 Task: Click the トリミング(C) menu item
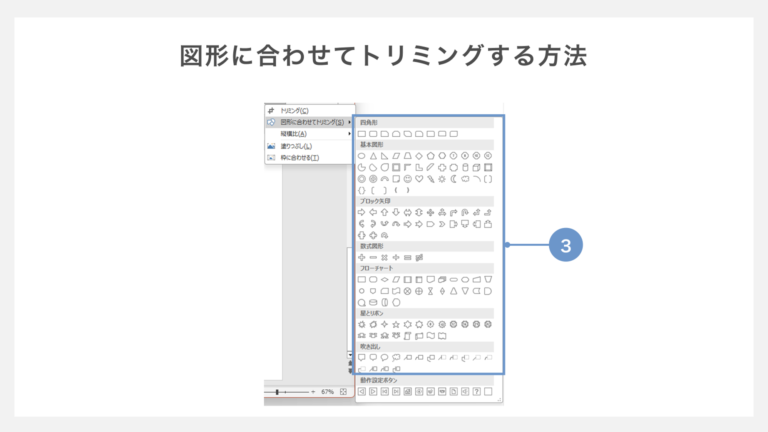point(295,110)
